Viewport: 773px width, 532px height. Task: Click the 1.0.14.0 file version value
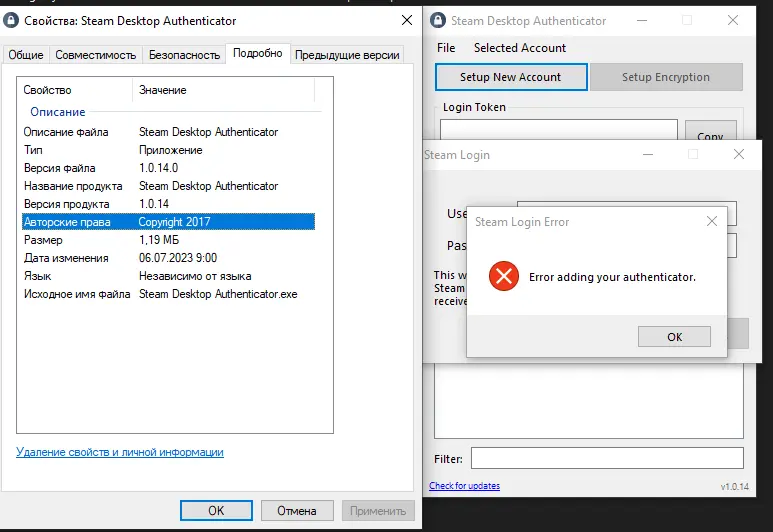pos(158,168)
